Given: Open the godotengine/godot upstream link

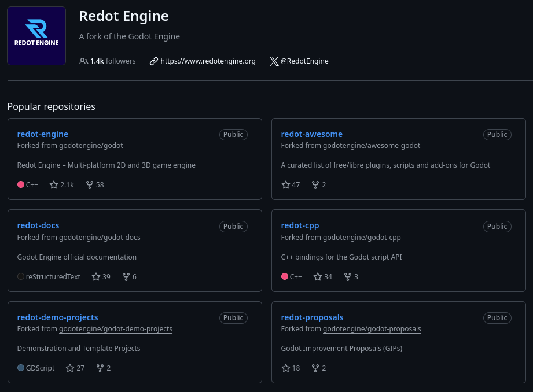Looking at the screenshot, I should [x=90, y=146].
